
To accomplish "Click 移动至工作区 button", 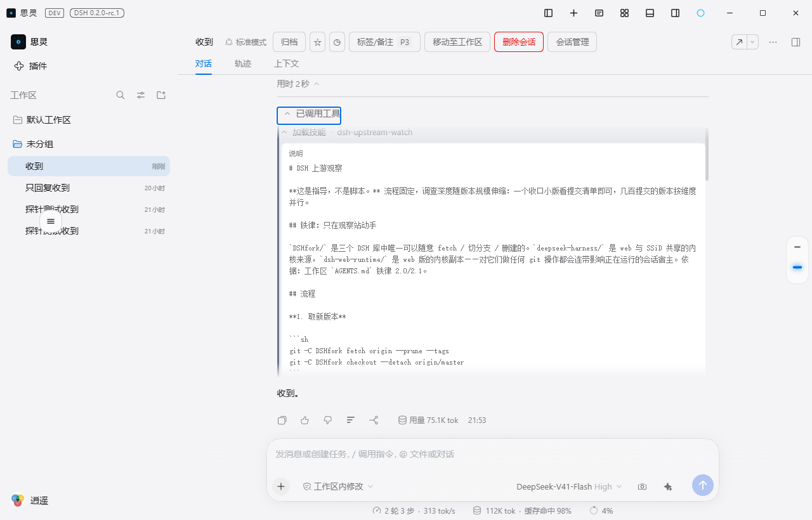I will click(x=457, y=42).
